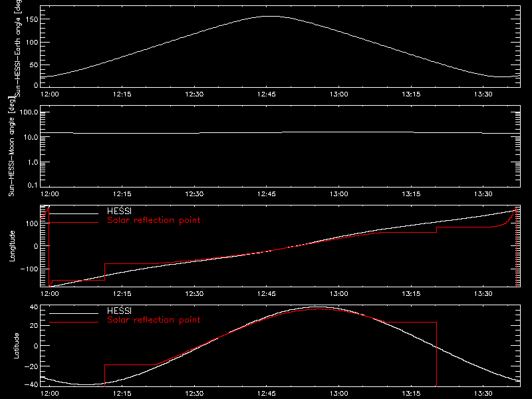532x399 pixels.
Task: Click 12:30 time label under Longitude plot
Action: (194, 293)
